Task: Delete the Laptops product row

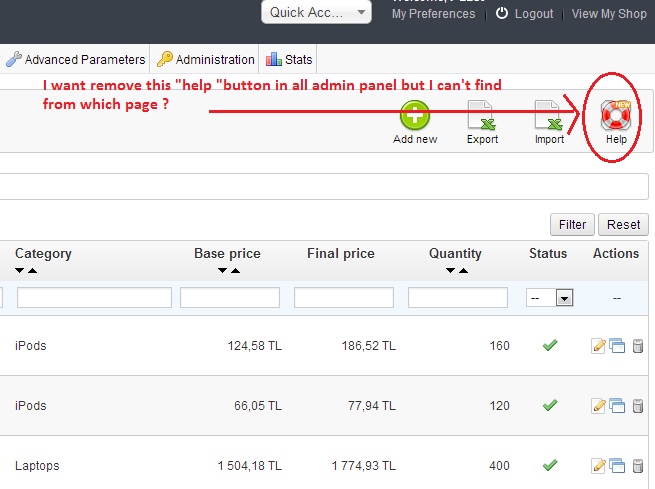Action: [x=638, y=466]
